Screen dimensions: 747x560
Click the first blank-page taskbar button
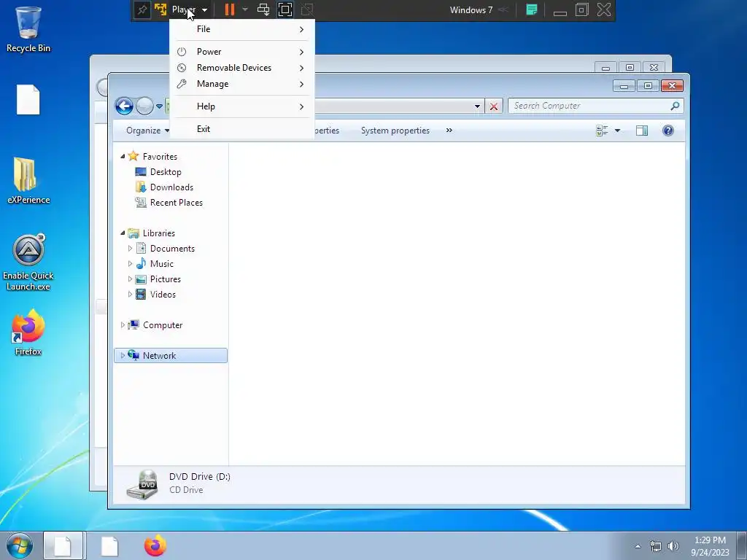click(x=63, y=545)
